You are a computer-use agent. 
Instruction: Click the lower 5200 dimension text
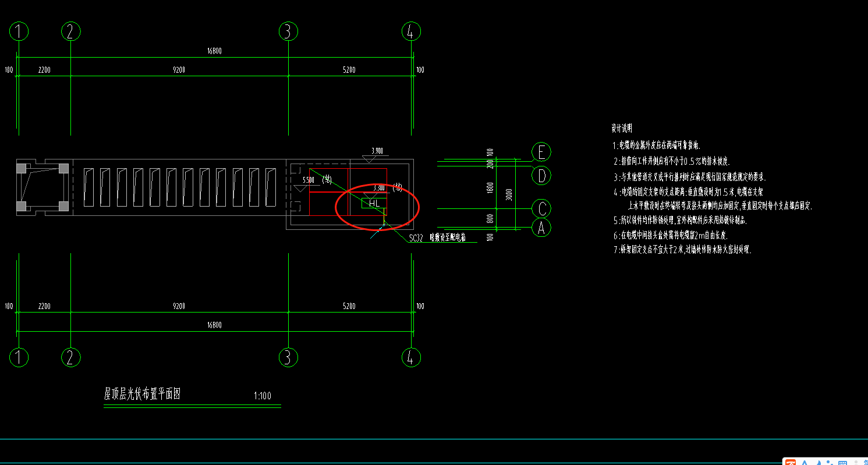(349, 306)
